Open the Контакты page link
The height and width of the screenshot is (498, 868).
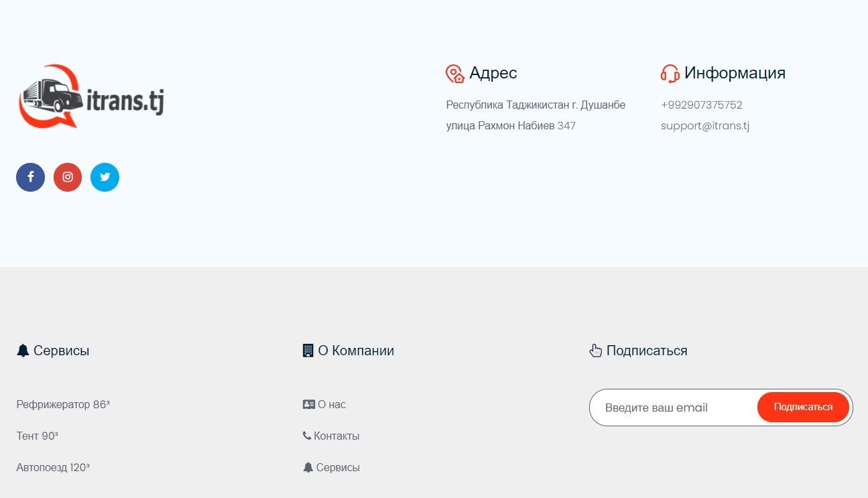pyautogui.click(x=336, y=436)
